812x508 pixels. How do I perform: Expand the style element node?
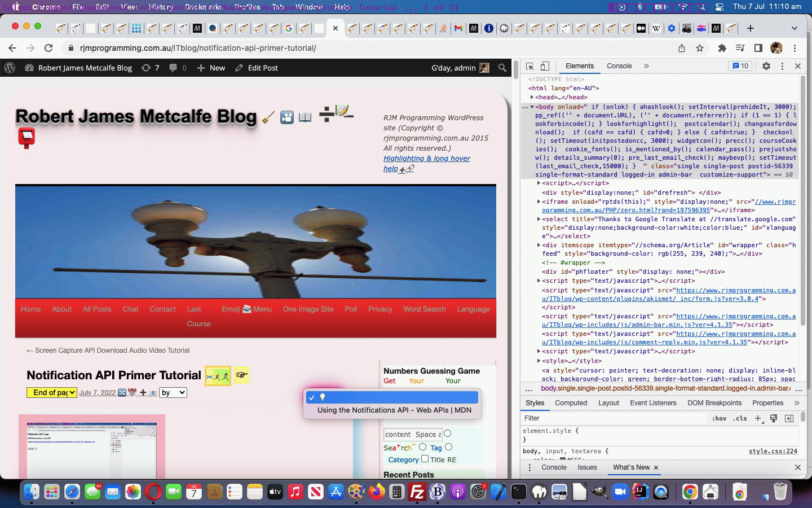539,361
